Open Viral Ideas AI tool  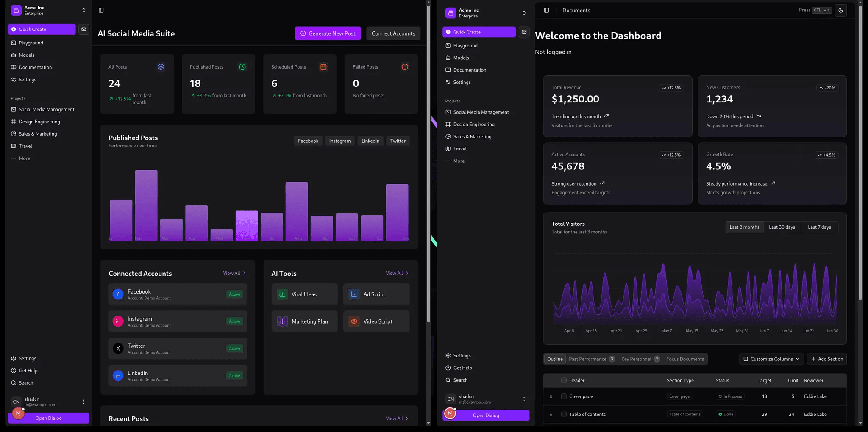coord(305,294)
